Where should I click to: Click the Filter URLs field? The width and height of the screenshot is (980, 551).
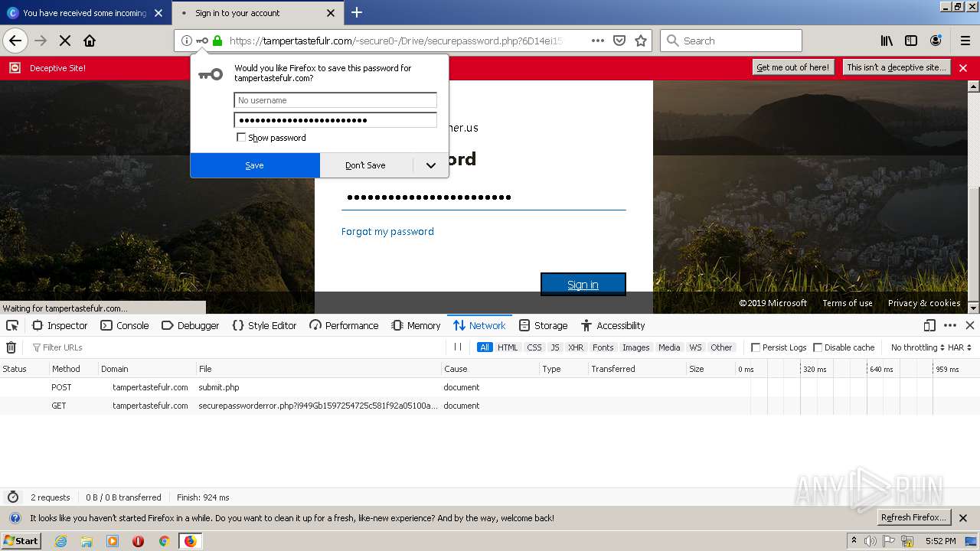(x=237, y=347)
